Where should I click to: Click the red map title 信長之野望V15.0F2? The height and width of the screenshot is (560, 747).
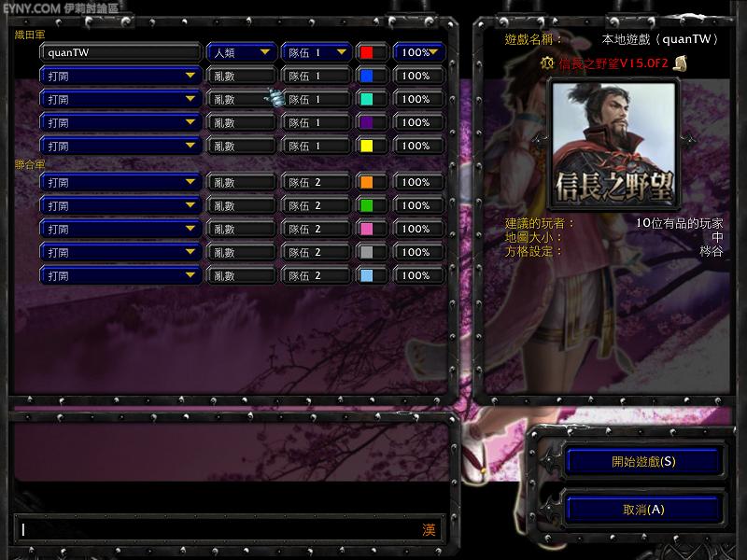pos(613,63)
